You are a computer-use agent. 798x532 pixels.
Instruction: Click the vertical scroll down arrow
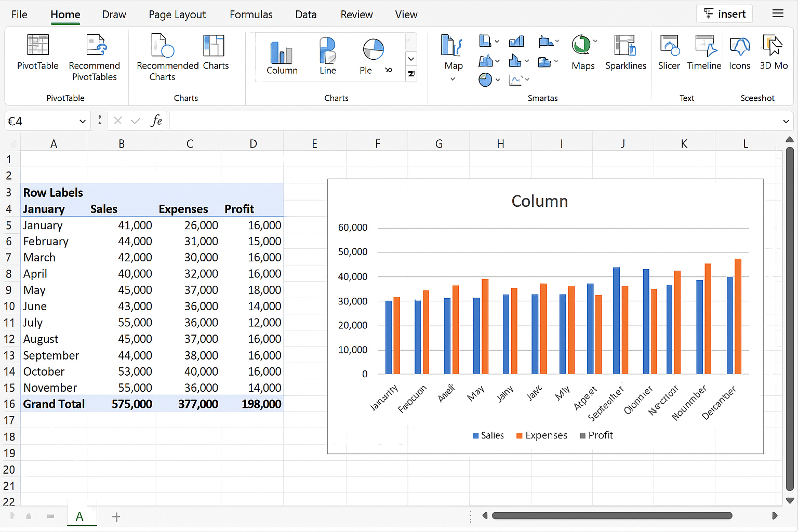tap(790, 500)
